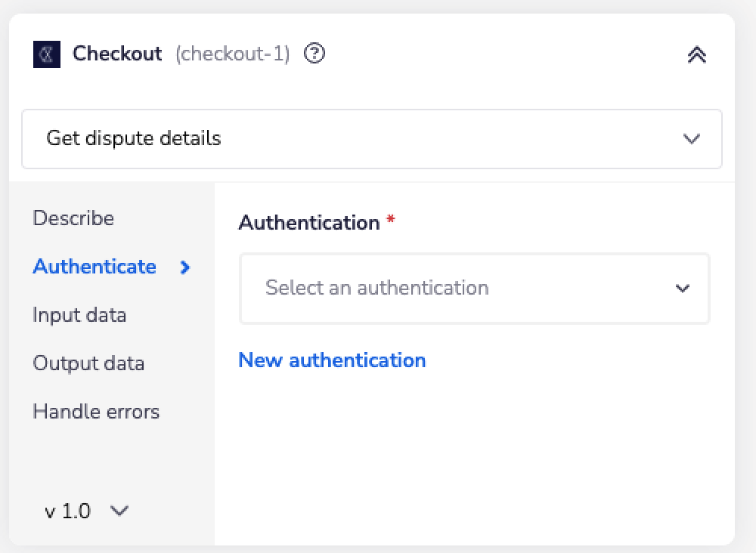The image size is (756, 553).
Task: Select the Output data step
Action: (x=88, y=363)
